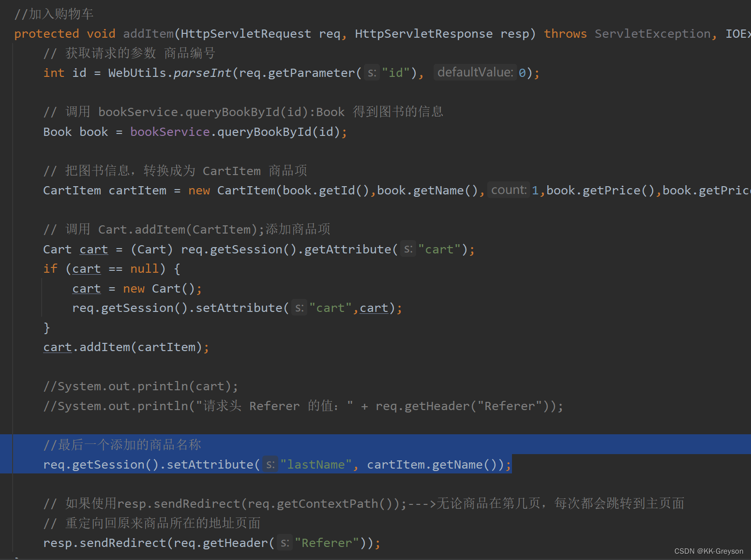Image resolution: width=751 pixels, height=560 pixels.
Task: Click the italic "parseInt" method call
Action: [x=202, y=73]
